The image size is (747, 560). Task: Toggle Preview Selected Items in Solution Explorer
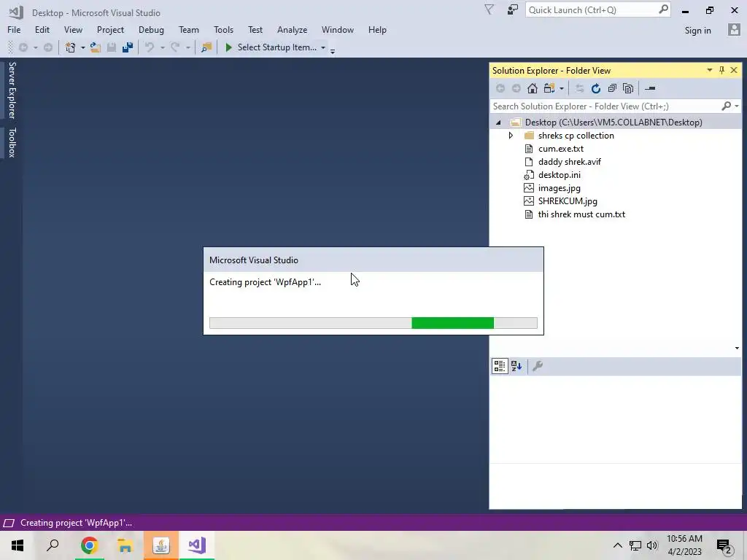click(650, 88)
